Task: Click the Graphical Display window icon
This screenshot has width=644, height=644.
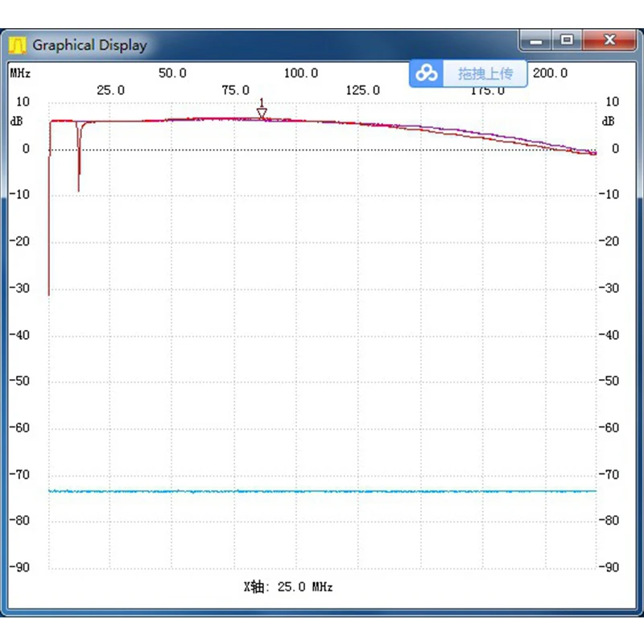Action: [x=17, y=45]
